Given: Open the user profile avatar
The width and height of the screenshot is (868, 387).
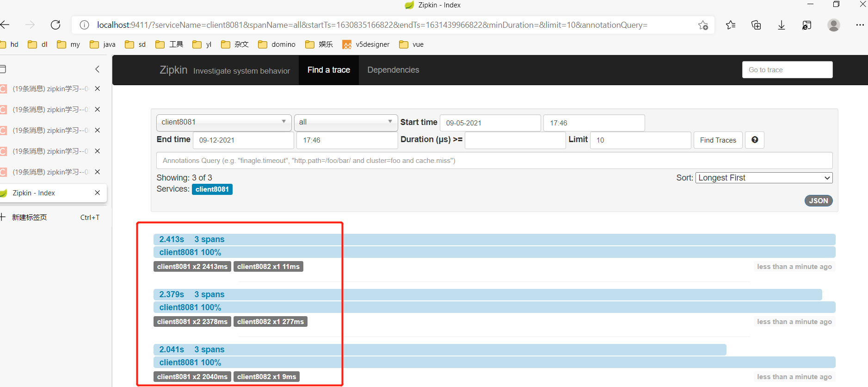Looking at the screenshot, I should coord(834,25).
